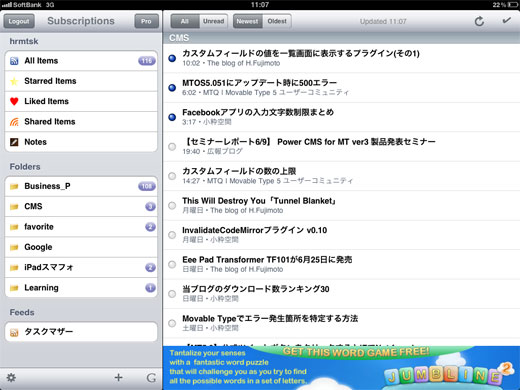Image resolution: width=520 pixels, height=390 pixels.
Task: Click the iPadスマフォ folder icon
Action: (14, 267)
